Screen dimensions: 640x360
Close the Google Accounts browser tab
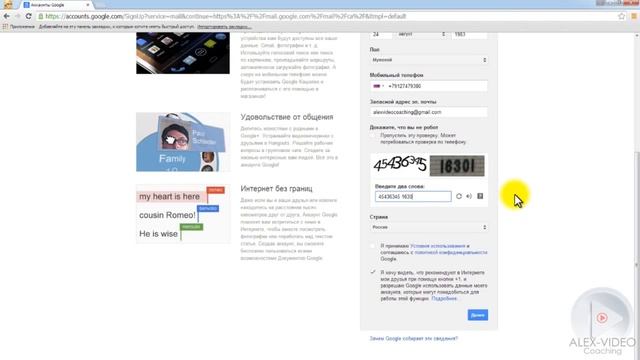(x=87, y=5)
